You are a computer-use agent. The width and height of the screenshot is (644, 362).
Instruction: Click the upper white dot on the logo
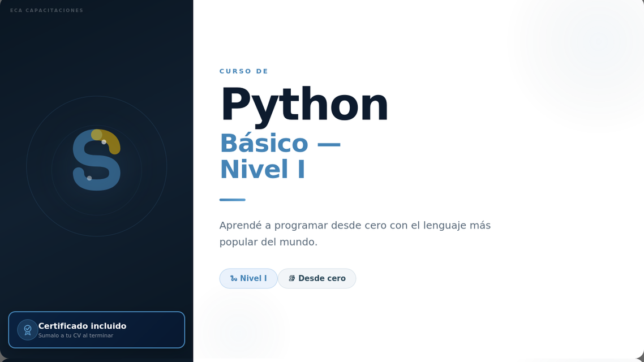104,142
